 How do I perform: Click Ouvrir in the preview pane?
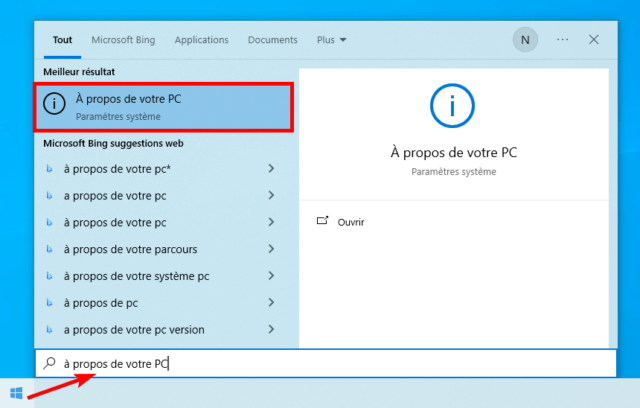click(x=350, y=222)
